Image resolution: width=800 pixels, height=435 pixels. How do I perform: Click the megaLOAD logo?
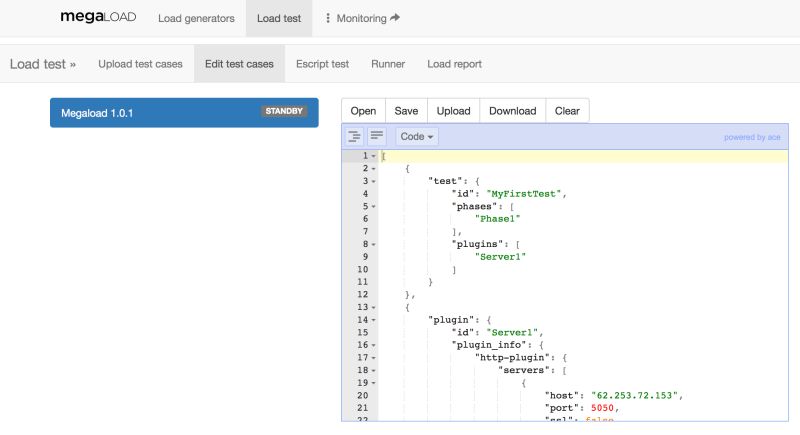98,17
